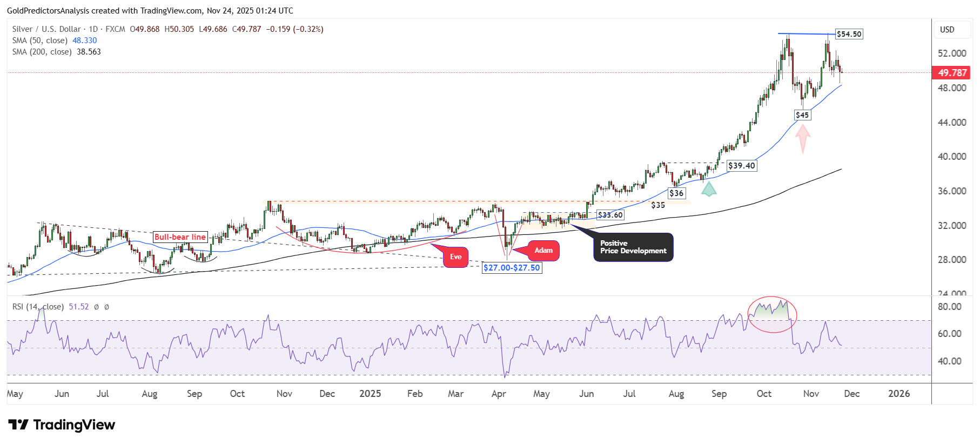The height and width of the screenshot is (445, 980).
Task: Select the RSI (14, close) legend
Action: 38,307
